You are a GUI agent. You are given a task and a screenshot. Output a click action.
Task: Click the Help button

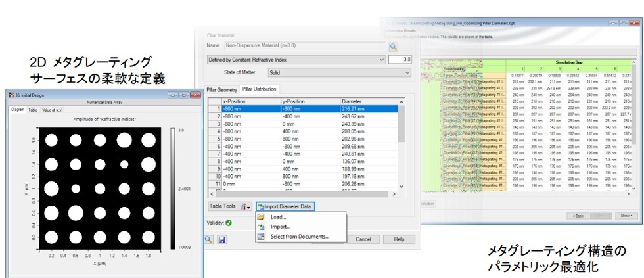point(398,239)
